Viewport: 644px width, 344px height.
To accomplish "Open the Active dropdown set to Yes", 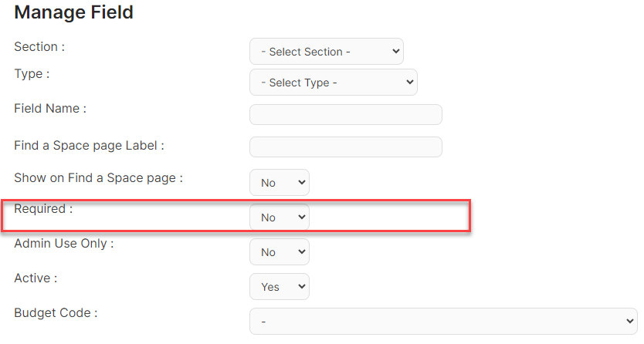I will pos(280,287).
